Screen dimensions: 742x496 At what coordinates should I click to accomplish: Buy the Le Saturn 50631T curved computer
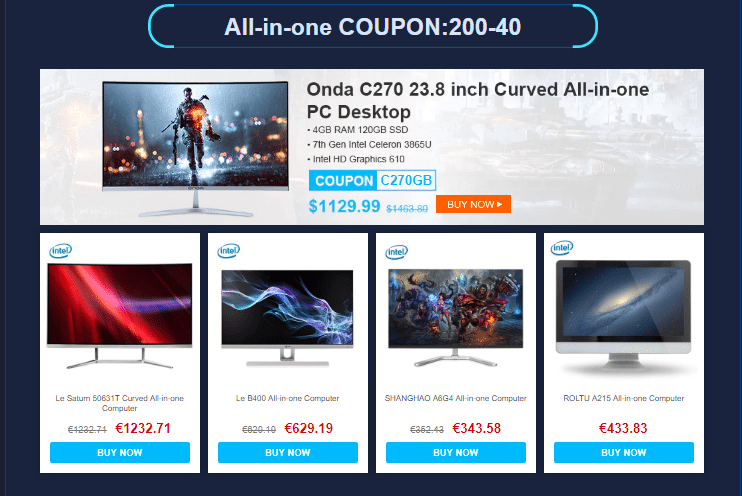(x=120, y=452)
